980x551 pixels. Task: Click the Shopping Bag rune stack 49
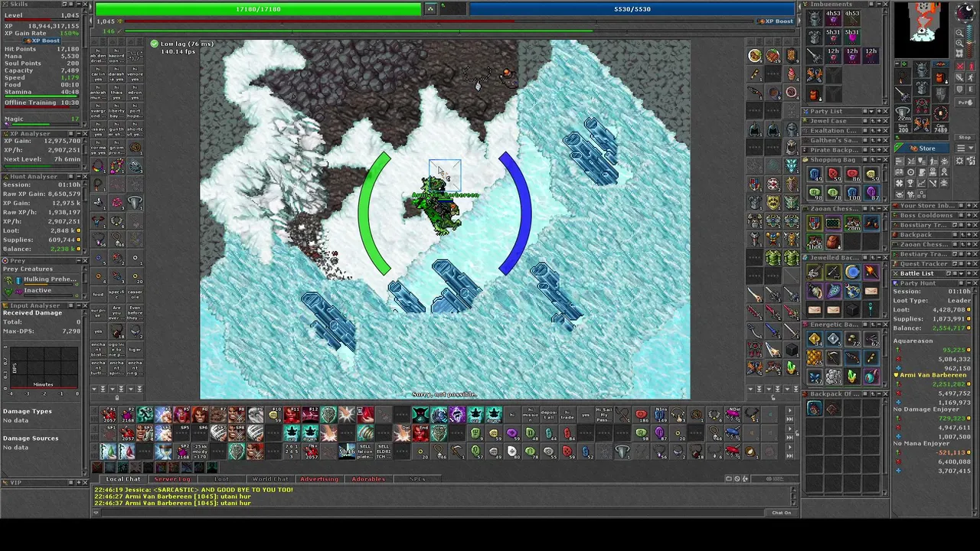click(815, 174)
